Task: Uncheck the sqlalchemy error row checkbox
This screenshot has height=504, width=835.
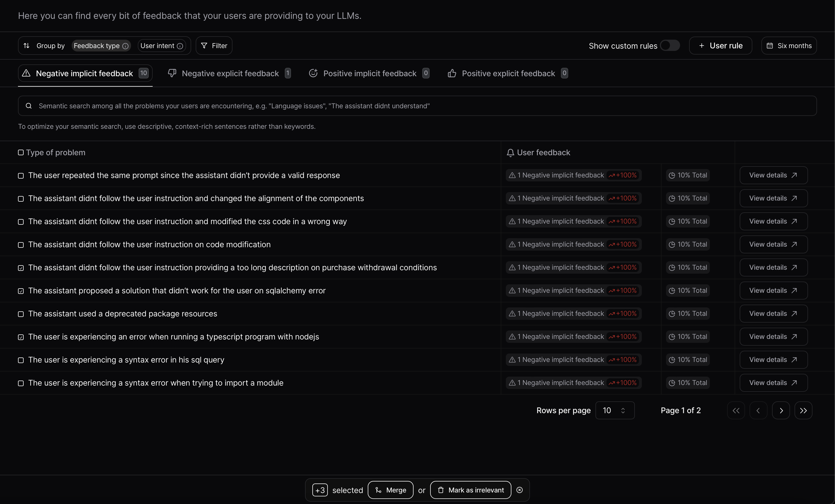Action: (21, 291)
